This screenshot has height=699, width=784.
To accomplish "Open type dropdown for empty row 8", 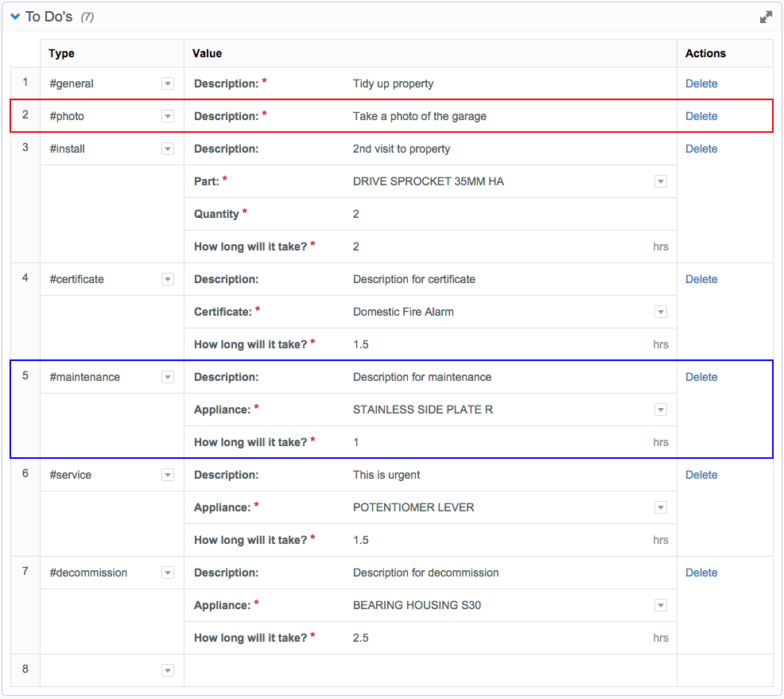I will point(168,670).
